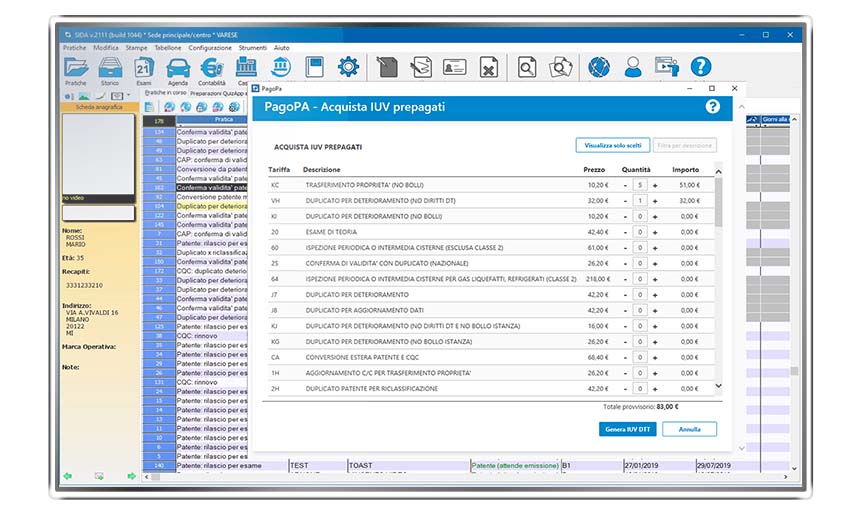Click the Patente (attende emissione) status cell
Viewport: 850px width, 513px height.
click(515, 465)
